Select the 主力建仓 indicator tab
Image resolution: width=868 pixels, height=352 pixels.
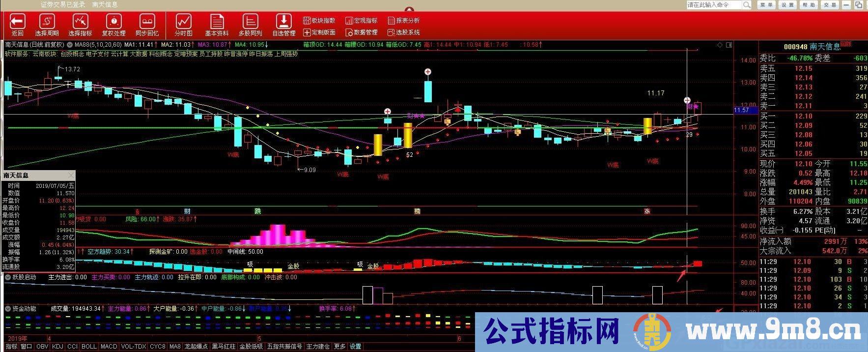[318, 347]
